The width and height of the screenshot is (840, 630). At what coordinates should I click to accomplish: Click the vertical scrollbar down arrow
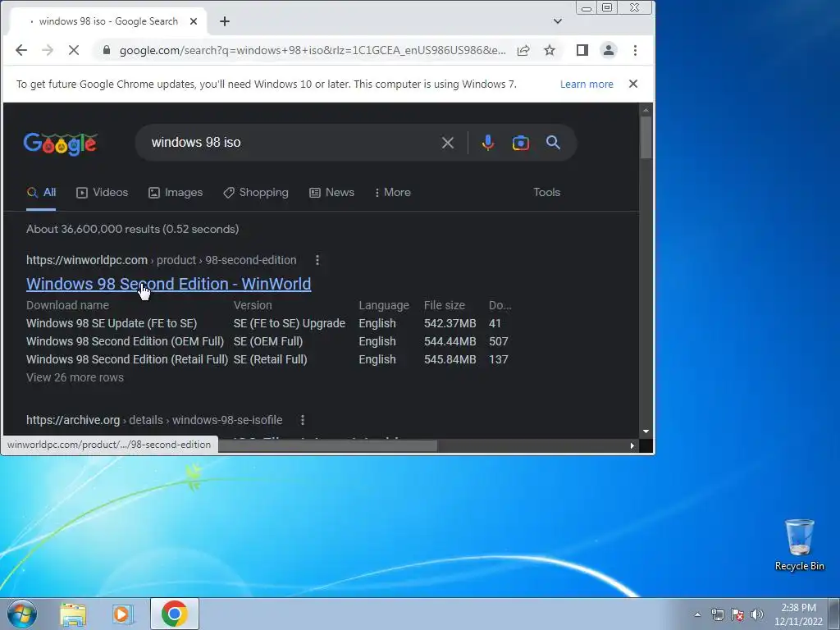646,431
